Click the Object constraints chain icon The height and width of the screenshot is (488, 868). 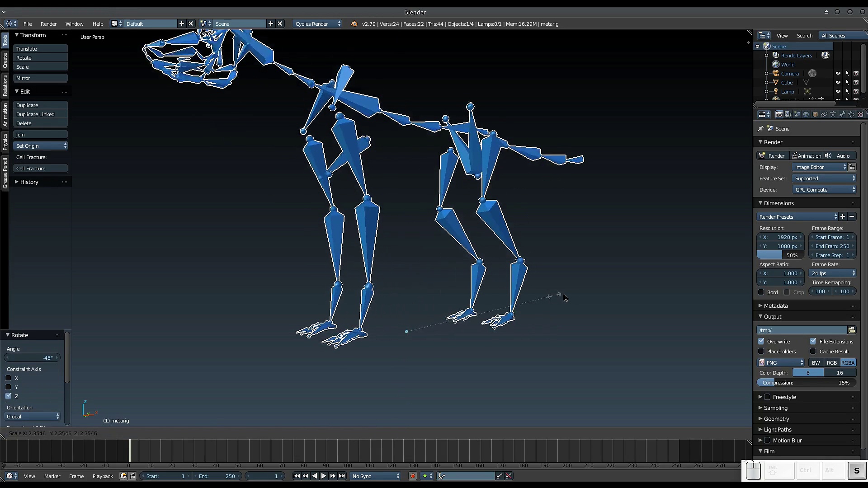pyautogui.click(x=824, y=114)
